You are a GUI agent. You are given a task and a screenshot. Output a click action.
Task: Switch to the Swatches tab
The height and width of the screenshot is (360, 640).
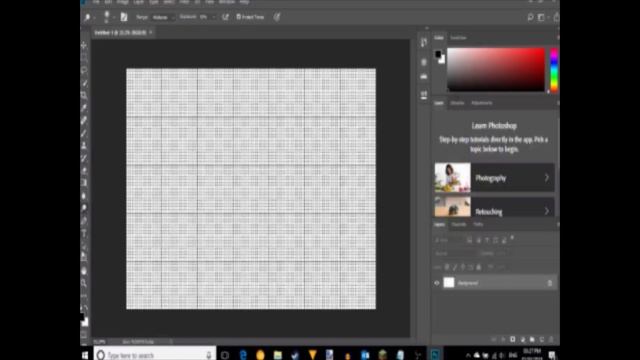458,38
